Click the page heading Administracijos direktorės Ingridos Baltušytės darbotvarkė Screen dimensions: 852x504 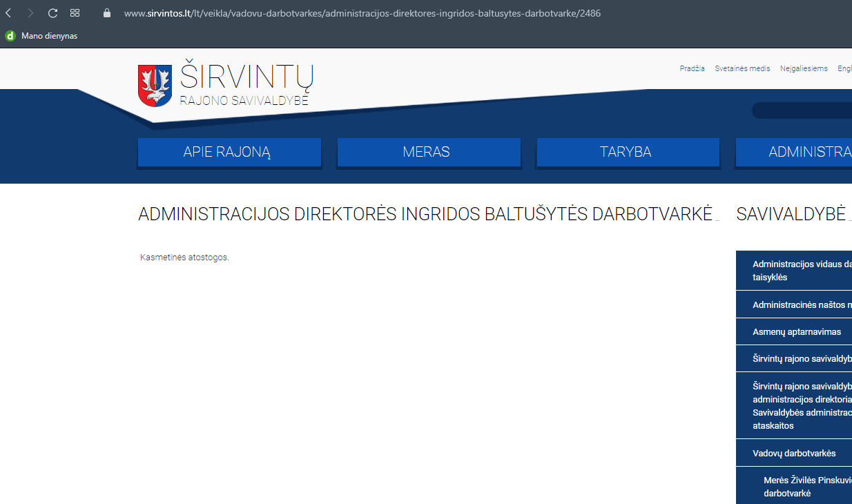tap(425, 215)
